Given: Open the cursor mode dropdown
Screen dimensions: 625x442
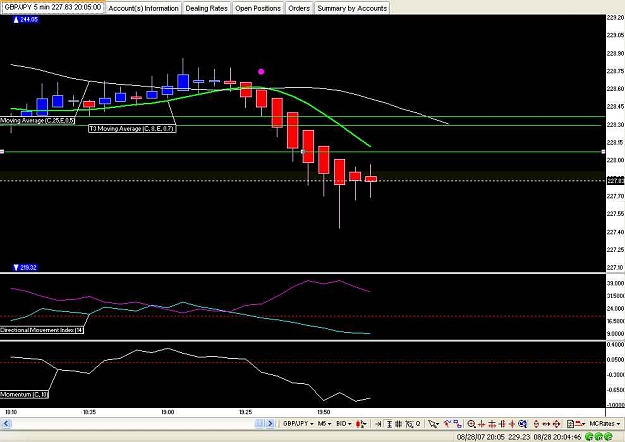Looking at the screenshot, I should point(433,424).
